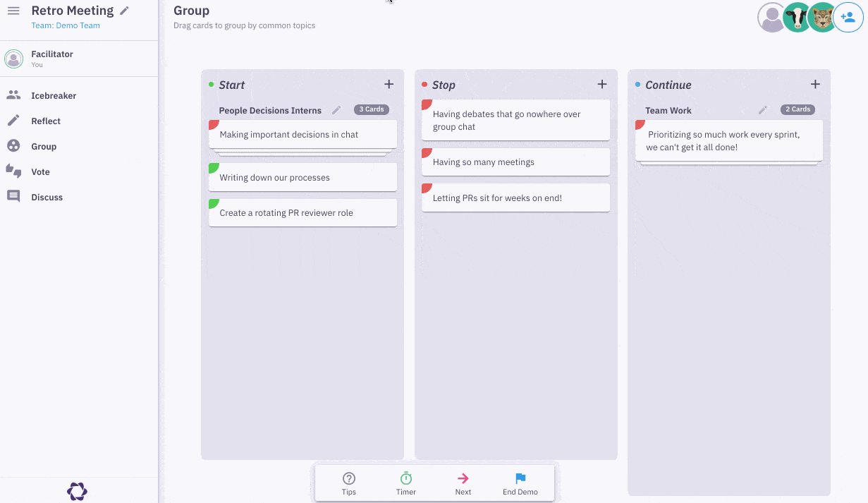Viewport: 868px width, 503px height.
Task: Click the 'People Decisions Interns' group name
Action: [x=270, y=110]
